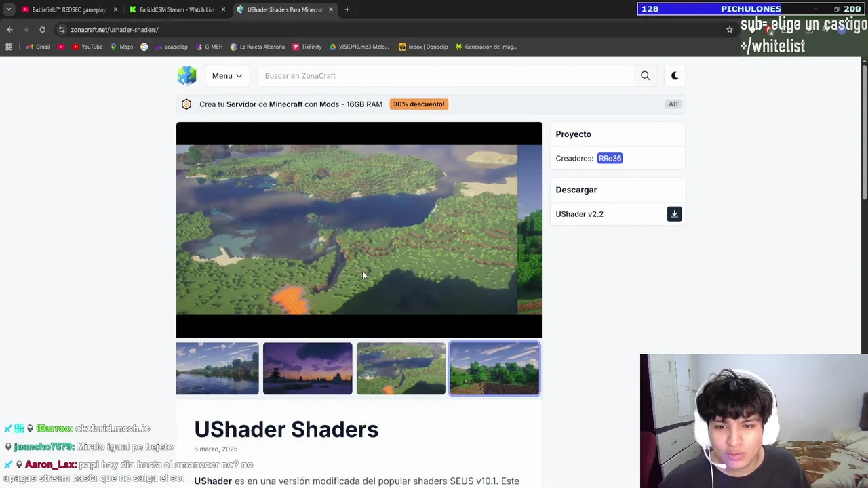Go back with the browser back arrow
868x488 pixels.
tap(9, 30)
